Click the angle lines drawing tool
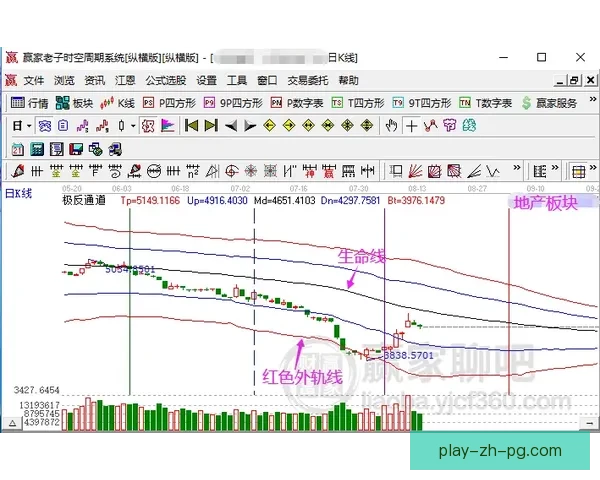 [474, 171]
